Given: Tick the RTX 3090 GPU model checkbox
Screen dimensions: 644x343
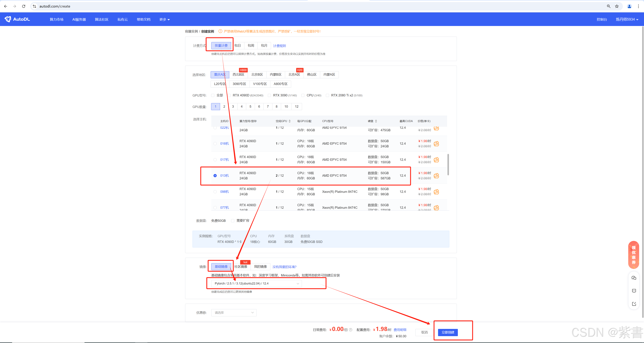Looking at the screenshot, I should 269,95.
